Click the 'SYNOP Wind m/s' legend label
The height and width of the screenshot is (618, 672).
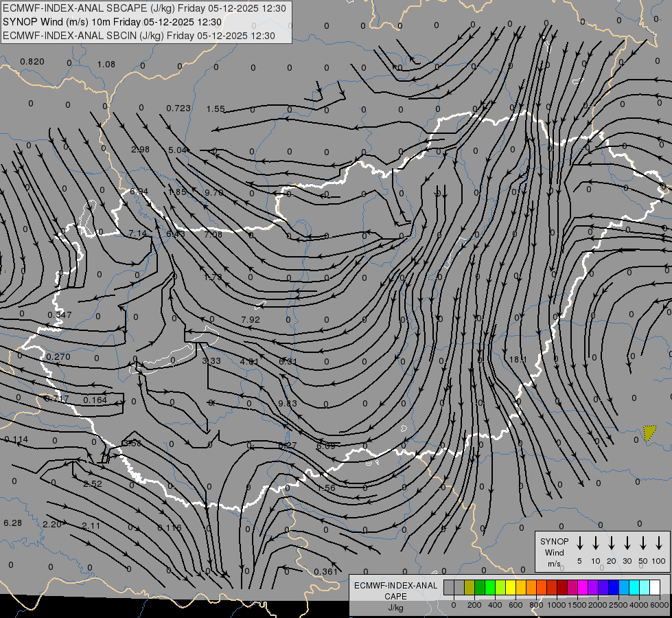pos(554,552)
